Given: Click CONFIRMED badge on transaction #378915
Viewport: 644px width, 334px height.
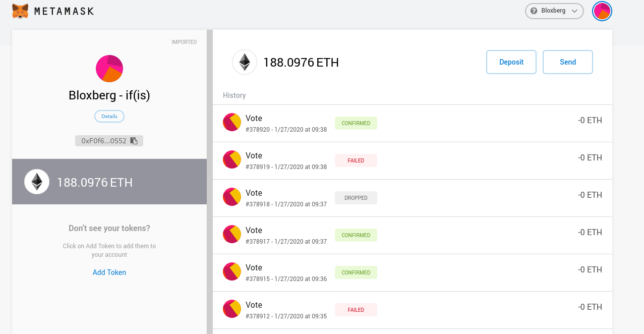Looking at the screenshot, I should 356,272.
